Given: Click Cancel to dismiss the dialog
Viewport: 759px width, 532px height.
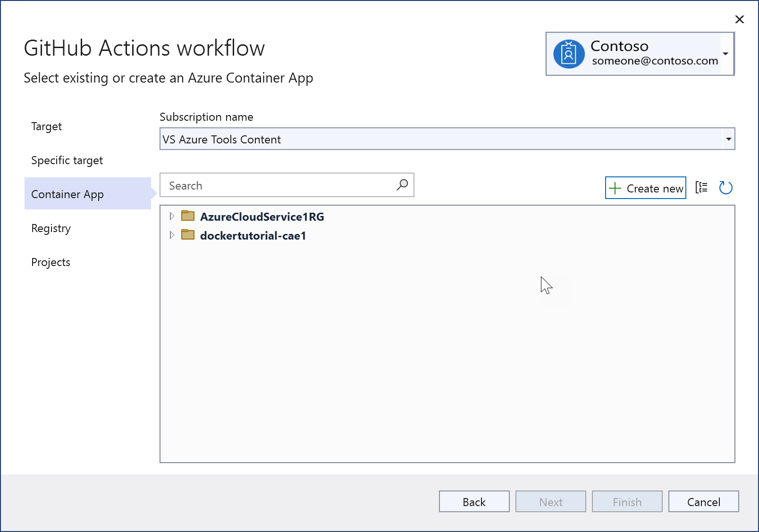Looking at the screenshot, I should pos(703,501).
